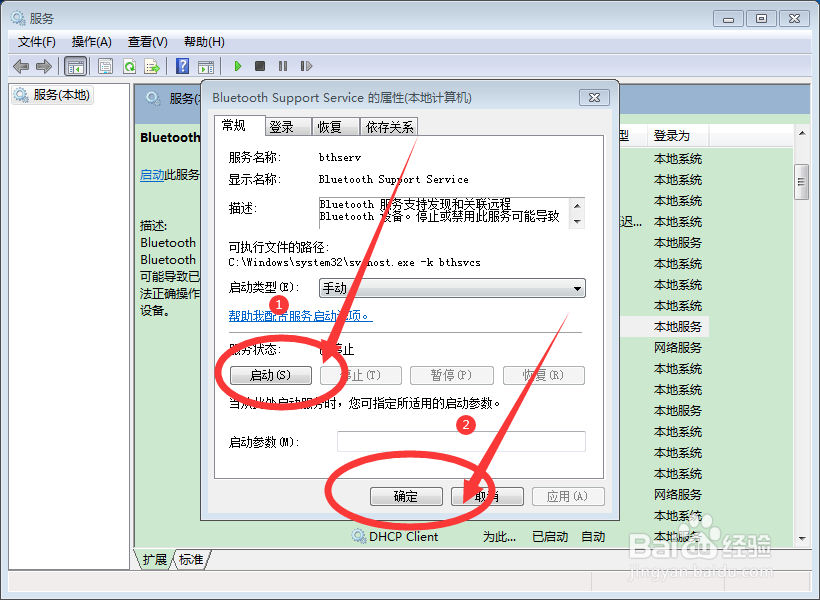Image resolution: width=820 pixels, height=600 pixels.
Task: Click the highlighted 本地服务 row entry
Action: tap(677, 327)
